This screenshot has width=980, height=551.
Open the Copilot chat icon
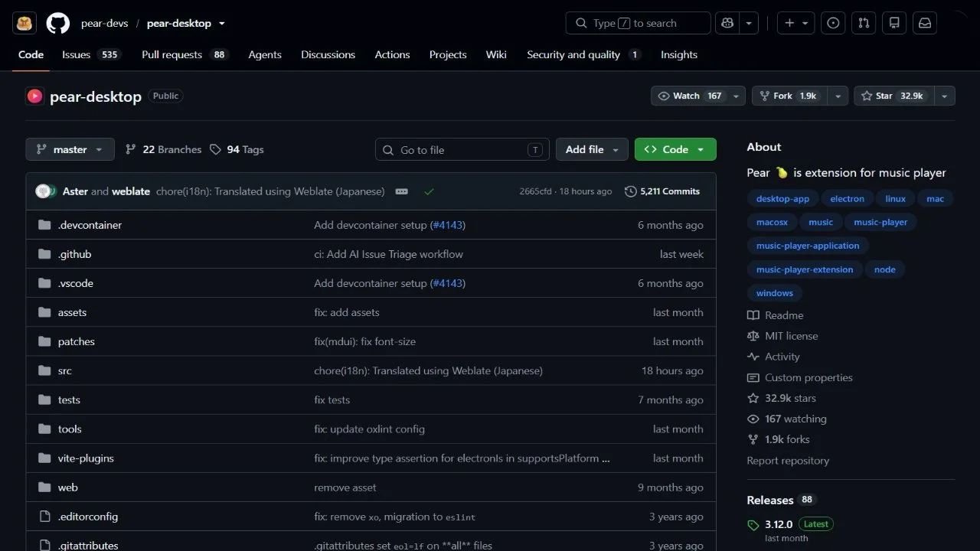click(726, 23)
